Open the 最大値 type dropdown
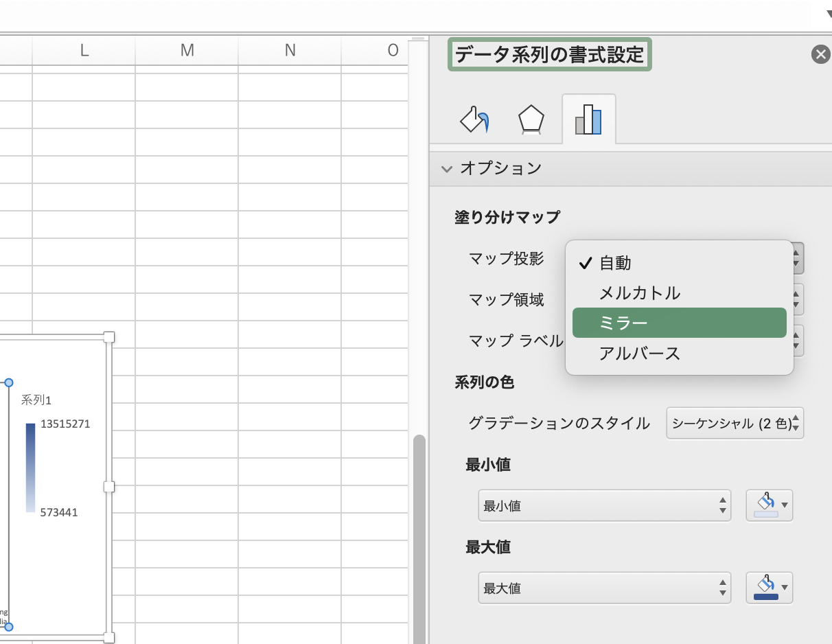Screen dimensions: 832x644 click(x=604, y=588)
